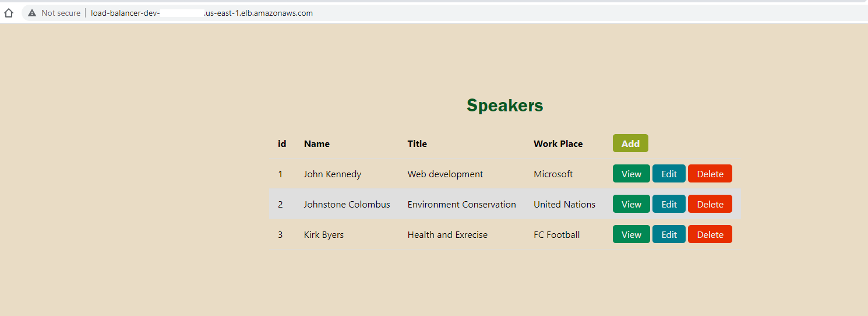Click the Speakers page heading

[504, 106]
